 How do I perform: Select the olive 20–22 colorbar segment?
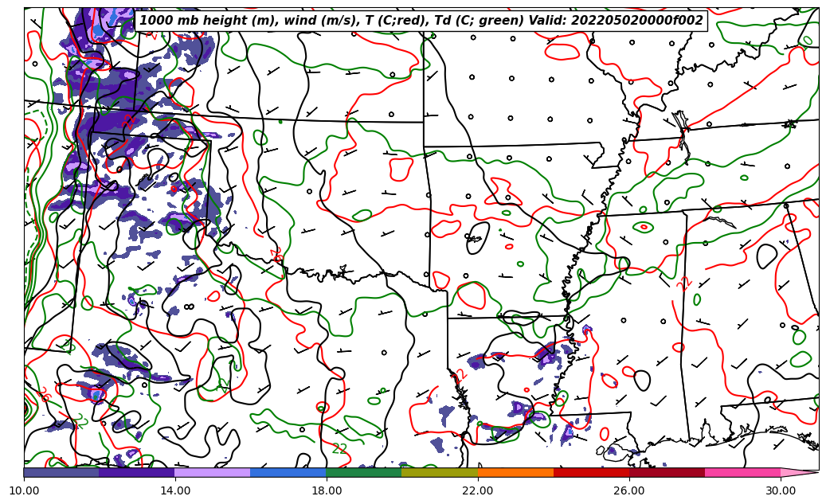(440, 472)
